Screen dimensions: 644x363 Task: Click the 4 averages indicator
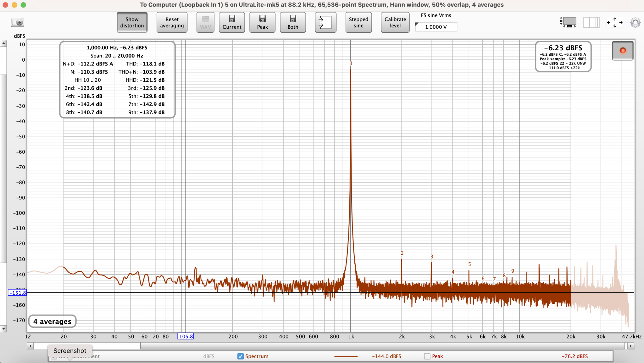click(x=53, y=321)
